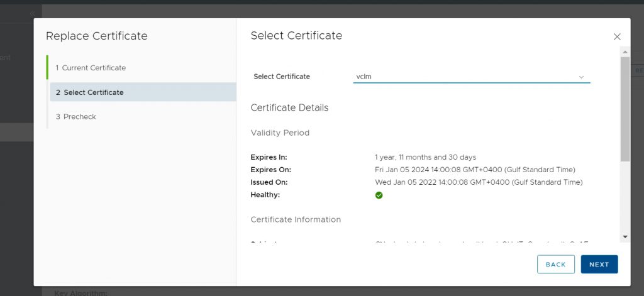
Task: Click the 'Issued On' date value
Action: point(479,182)
